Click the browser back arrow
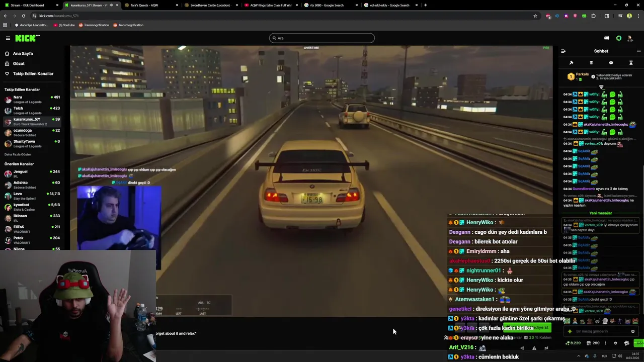This screenshot has width=644, height=362. tap(5, 16)
